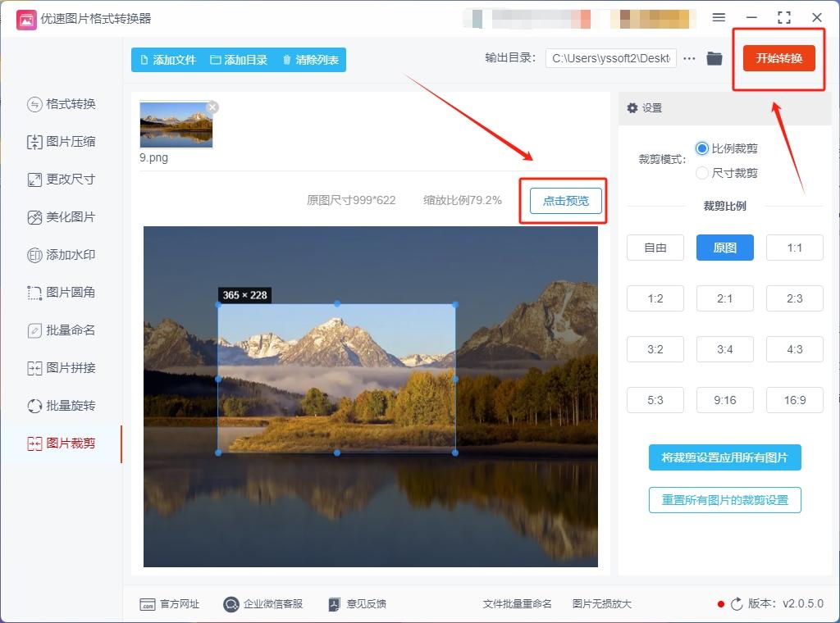Contact 企业微信客服 support

coord(263,604)
